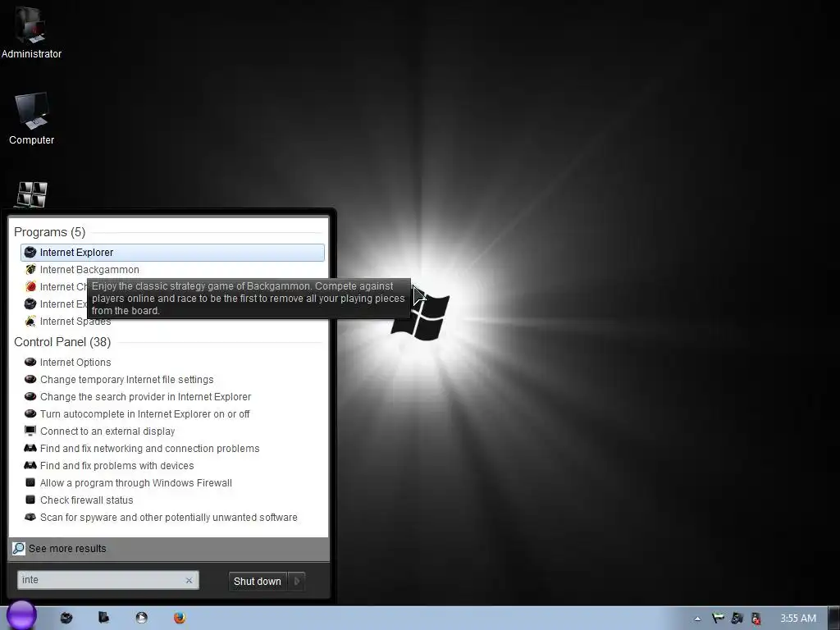Click the Shut down button

pos(258,582)
